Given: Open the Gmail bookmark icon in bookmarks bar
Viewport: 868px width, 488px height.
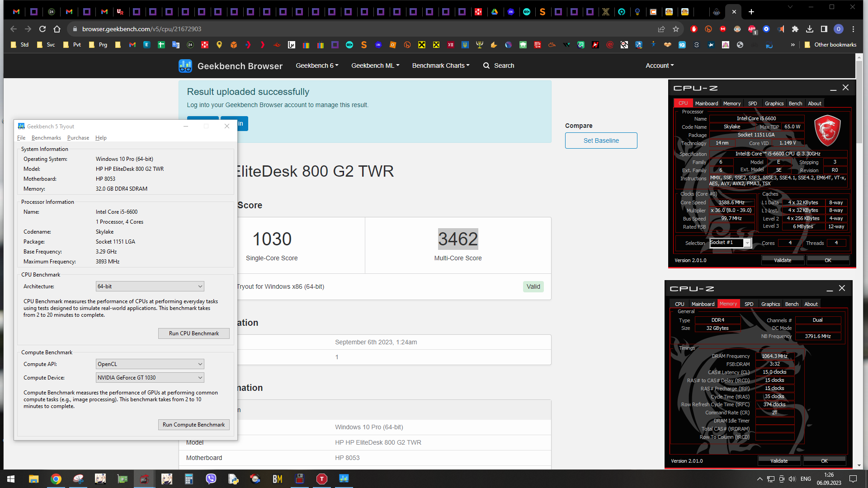Looking at the screenshot, I should (x=132, y=45).
